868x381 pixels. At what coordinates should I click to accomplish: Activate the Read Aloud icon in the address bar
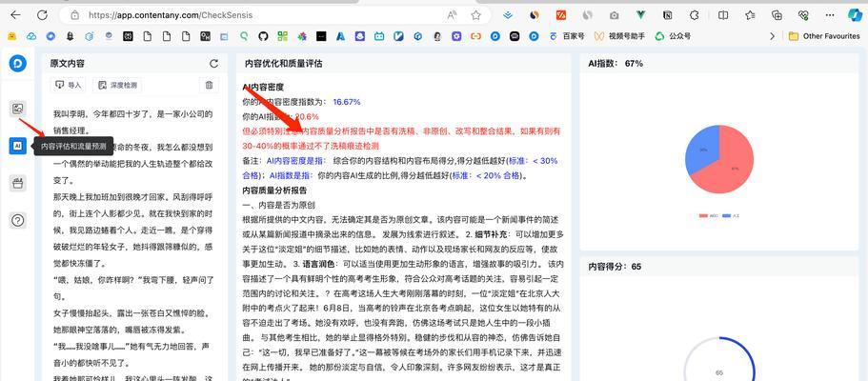pos(453,15)
